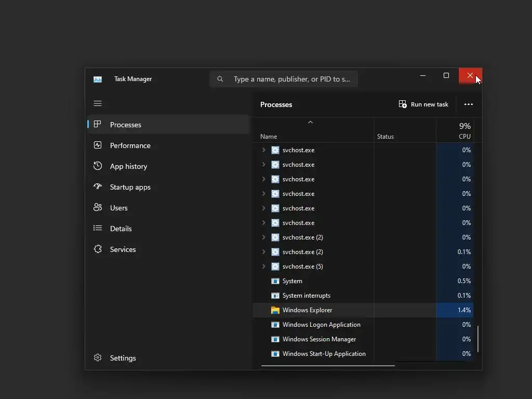Click the Run new task icon

click(403, 104)
